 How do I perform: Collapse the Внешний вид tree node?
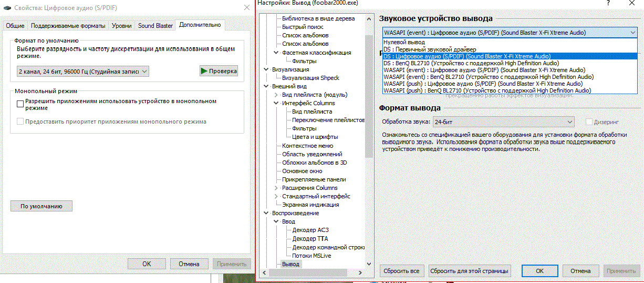click(x=266, y=86)
